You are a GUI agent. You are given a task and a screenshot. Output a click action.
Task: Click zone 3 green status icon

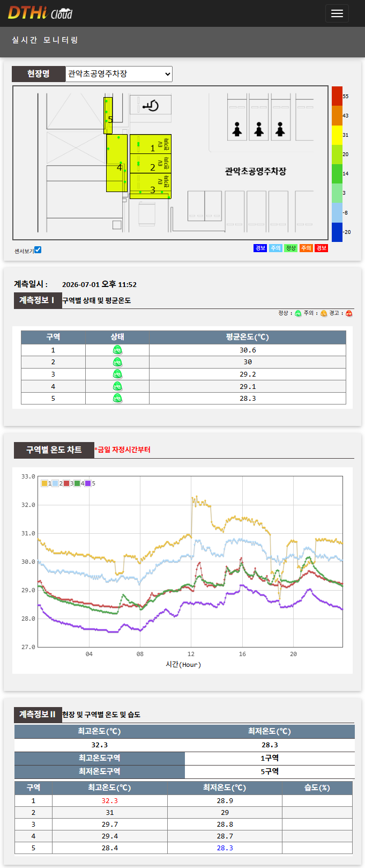click(x=117, y=374)
